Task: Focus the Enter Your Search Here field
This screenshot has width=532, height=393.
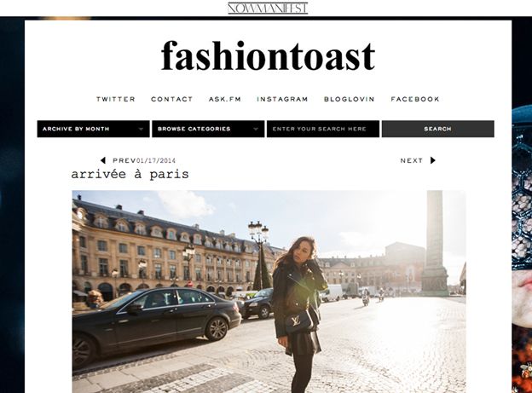Action: pos(323,129)
